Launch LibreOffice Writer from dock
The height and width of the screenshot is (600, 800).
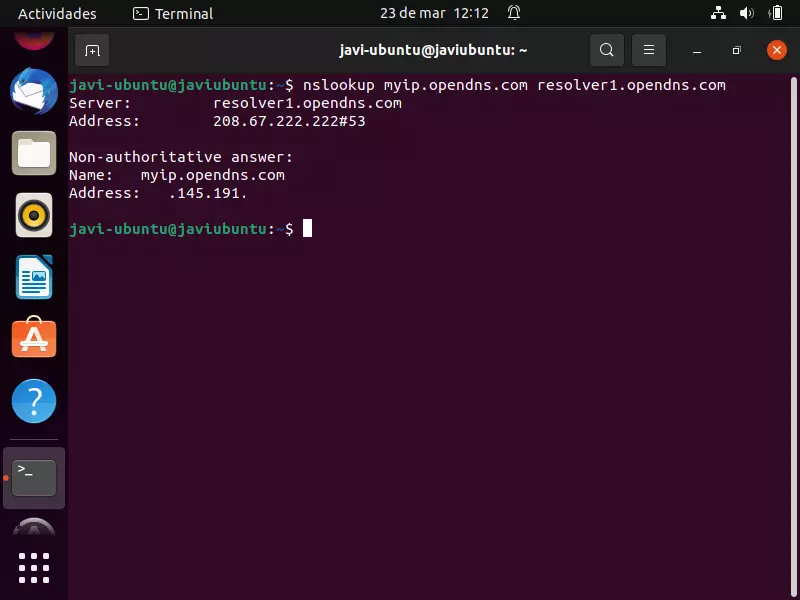pos(34,277)
